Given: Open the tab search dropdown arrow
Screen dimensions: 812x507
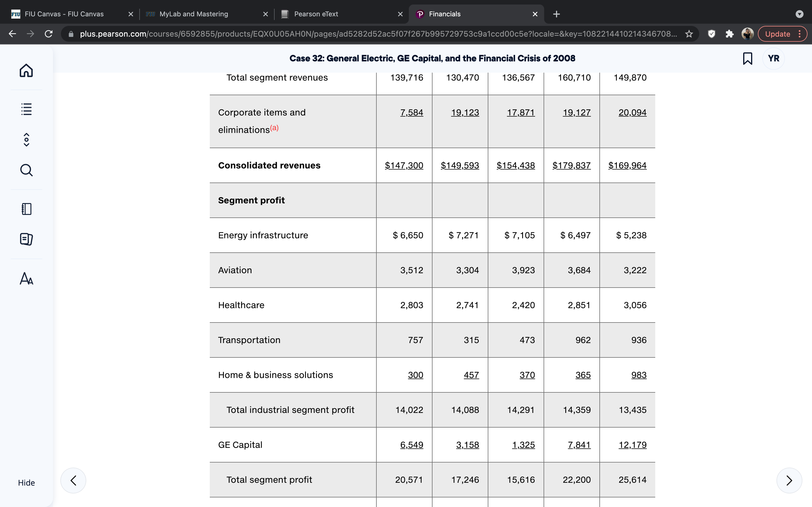Looking at the screenshot, I should point(799,14).
